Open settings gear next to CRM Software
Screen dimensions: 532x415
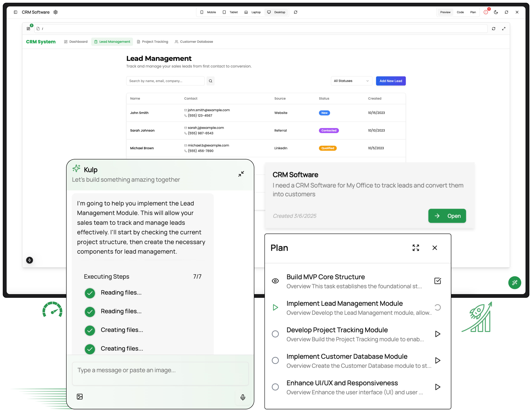click(56, 12)
